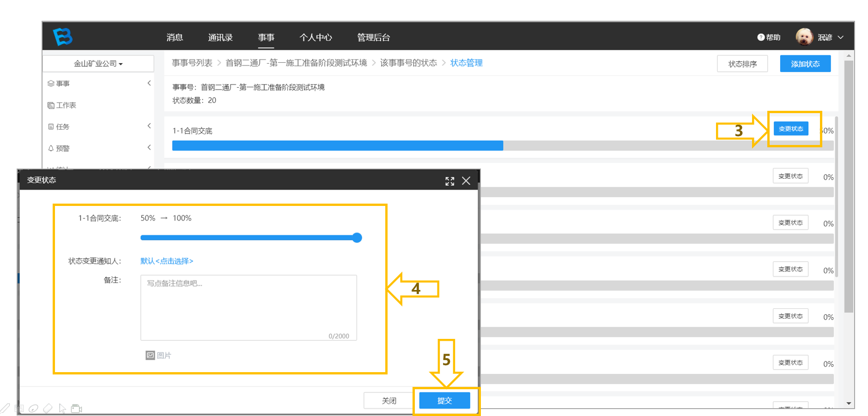Open the 工作表 sidebar entry

point(62,105)
